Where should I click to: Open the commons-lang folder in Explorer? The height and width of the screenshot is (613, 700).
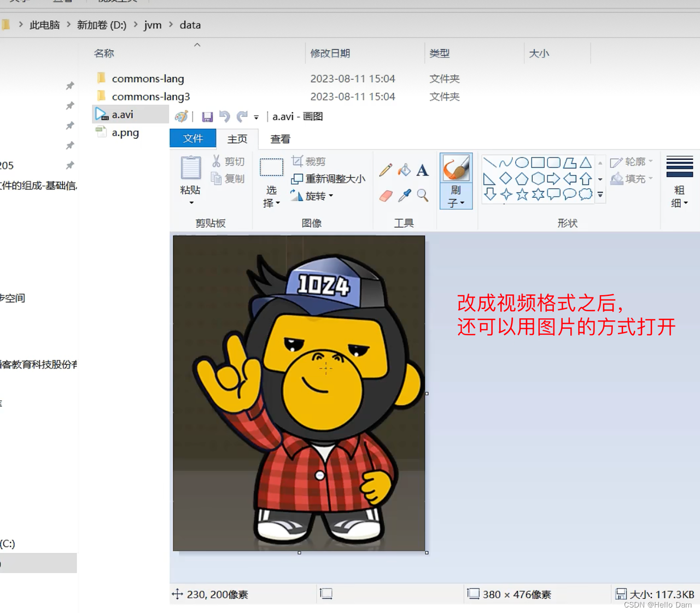[x=148, y=79]
